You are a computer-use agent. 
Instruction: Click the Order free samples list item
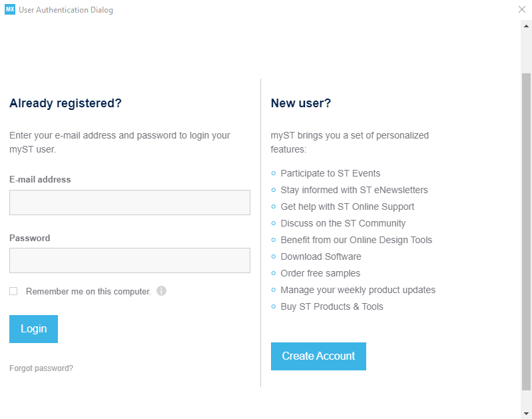[x=320, y=273]
